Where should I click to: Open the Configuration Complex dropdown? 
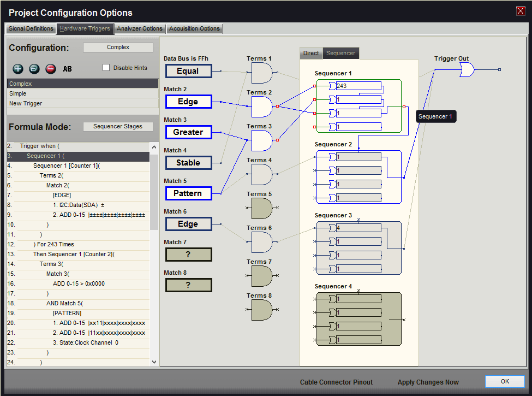tap(118, 48)
